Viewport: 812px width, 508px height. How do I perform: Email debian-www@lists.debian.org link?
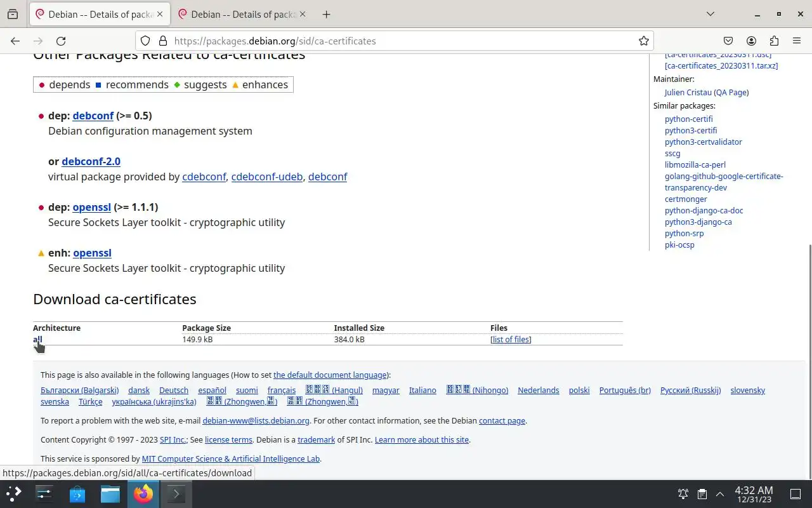click(x=256, y=420)
